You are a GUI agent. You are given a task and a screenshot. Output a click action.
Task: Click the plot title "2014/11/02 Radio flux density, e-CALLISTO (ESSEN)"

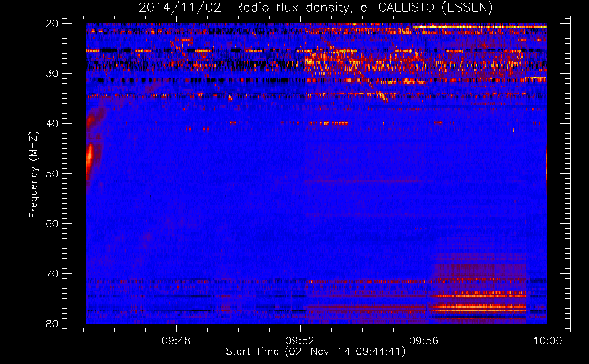pyautogui.click(x=316, y=7)
